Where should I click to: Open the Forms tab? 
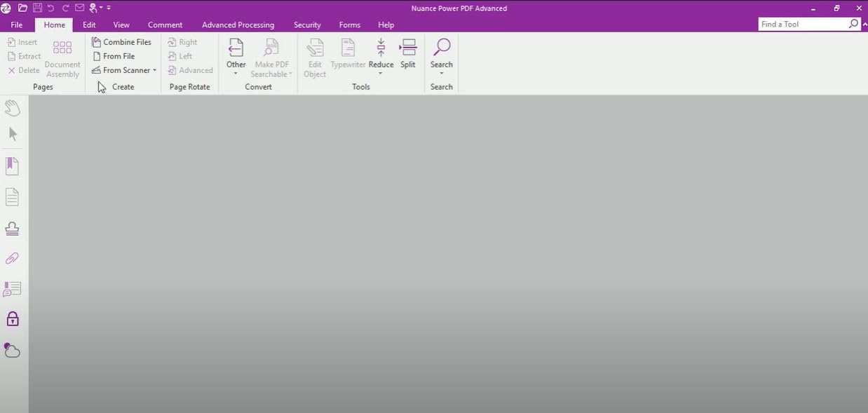pos(349,25)
